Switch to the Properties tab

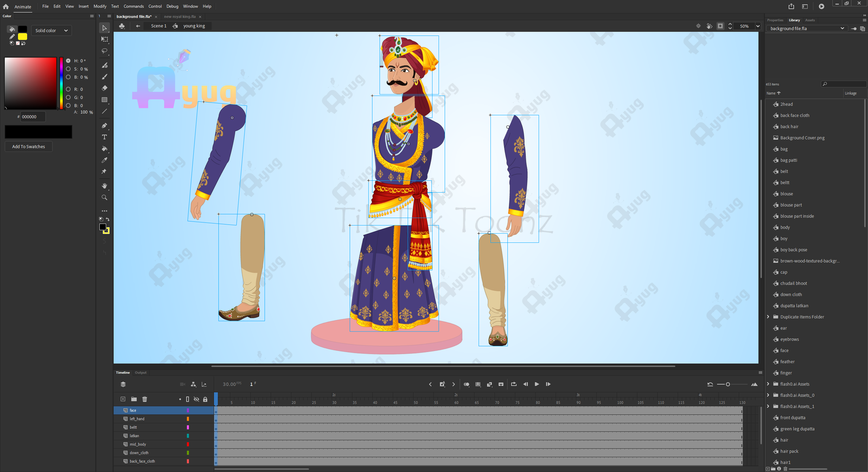(x=775, y=20)
